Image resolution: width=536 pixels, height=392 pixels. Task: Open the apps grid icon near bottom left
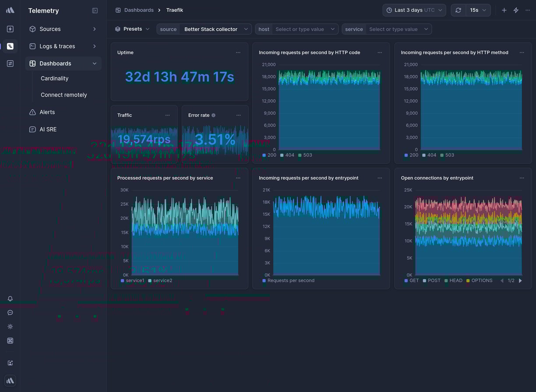pyautogui.click(x=10, y=340)
